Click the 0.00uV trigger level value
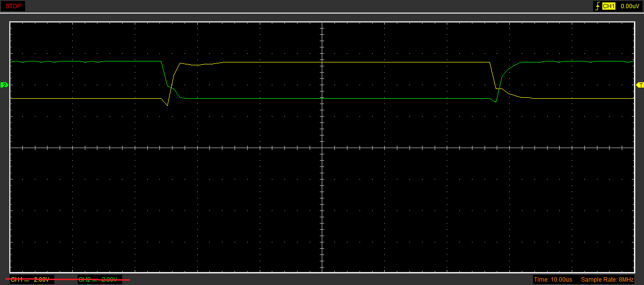644x285 pixels. coord(630,6)
